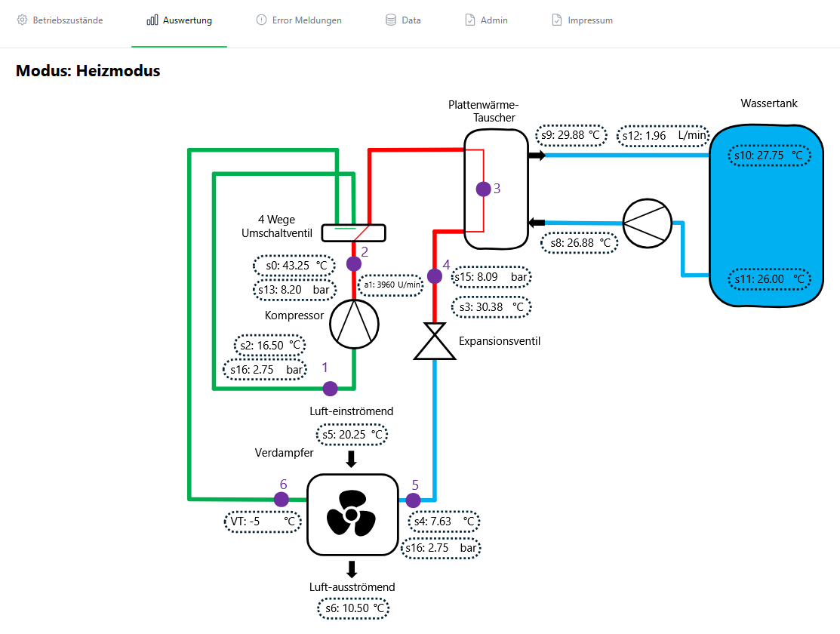Go to the Admin tab

pyautogui.click(x=486, y=20)
